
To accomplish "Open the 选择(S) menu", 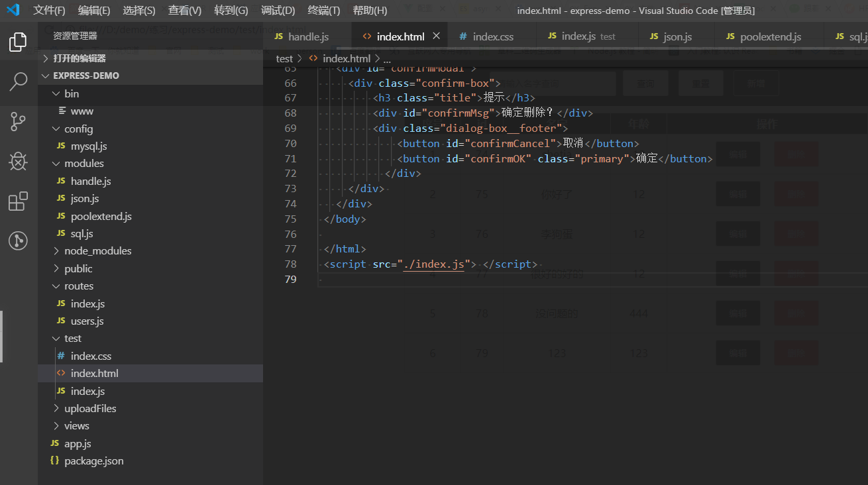I will [x=139, y=11].
